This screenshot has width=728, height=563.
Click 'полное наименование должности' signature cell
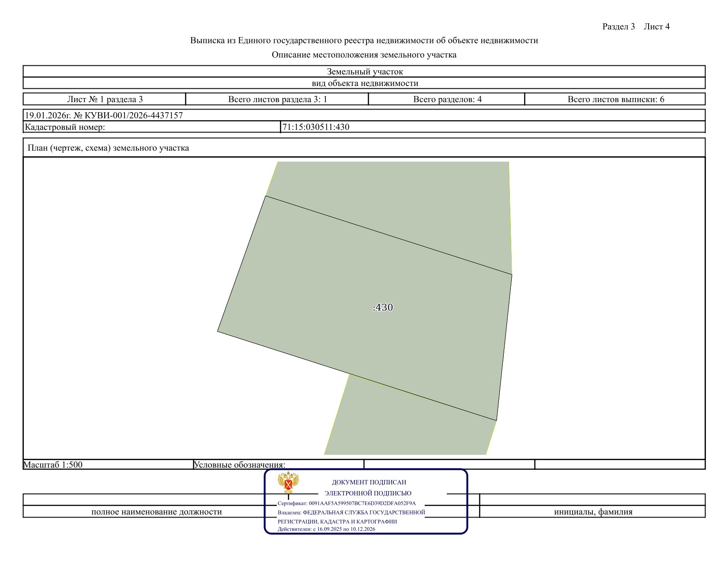point(156,512)
